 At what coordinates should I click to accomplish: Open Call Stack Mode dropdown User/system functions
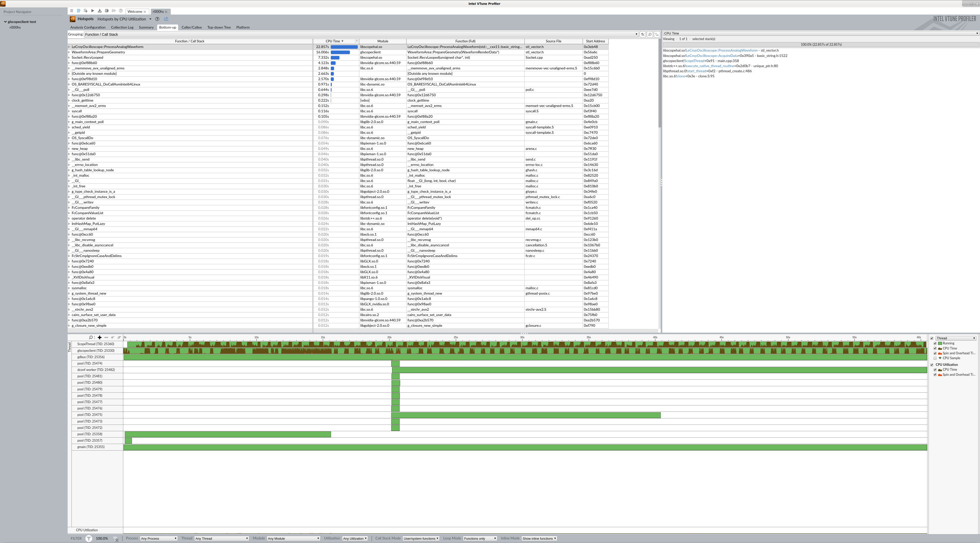[x=421, y=538]
